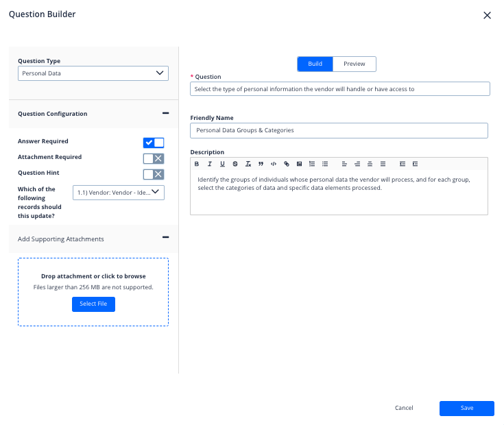
Task: Click into the Friendly Name field
Action: (339, 130)
